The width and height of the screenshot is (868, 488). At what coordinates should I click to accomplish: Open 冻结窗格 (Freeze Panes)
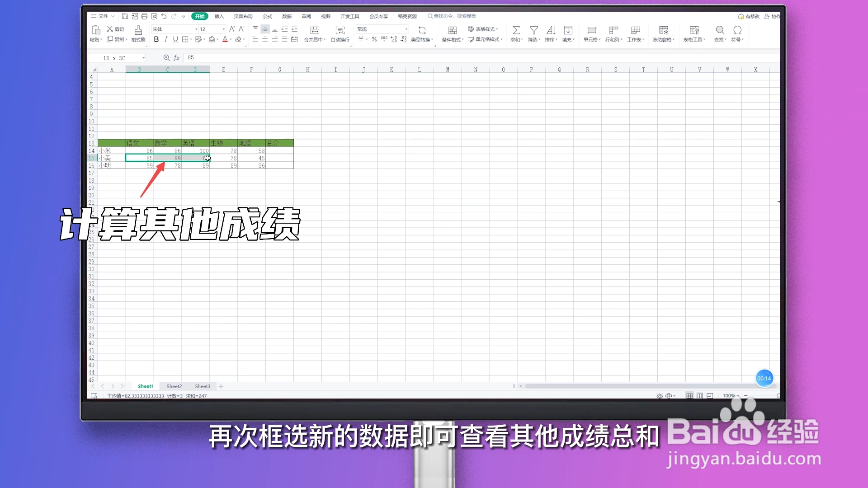[663, 34]
